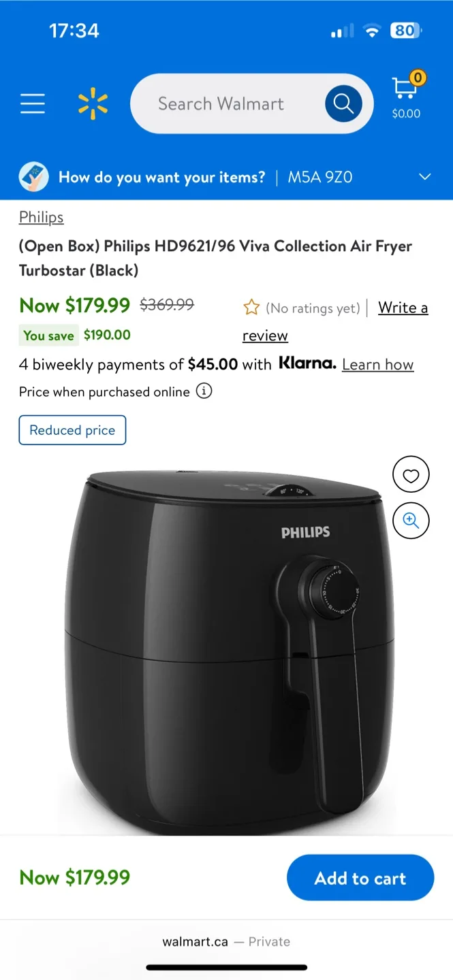Tap the walmart.ca address bar
Viewport: 453px width, 980px height.
[226, 942]
